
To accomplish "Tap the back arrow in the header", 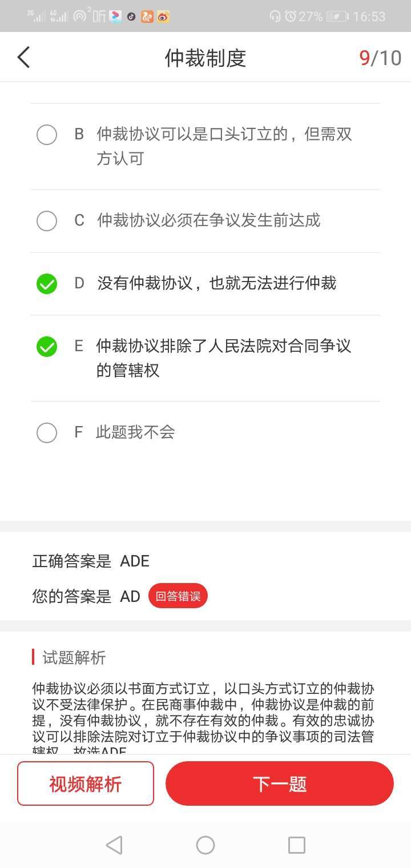I will 23,58.
